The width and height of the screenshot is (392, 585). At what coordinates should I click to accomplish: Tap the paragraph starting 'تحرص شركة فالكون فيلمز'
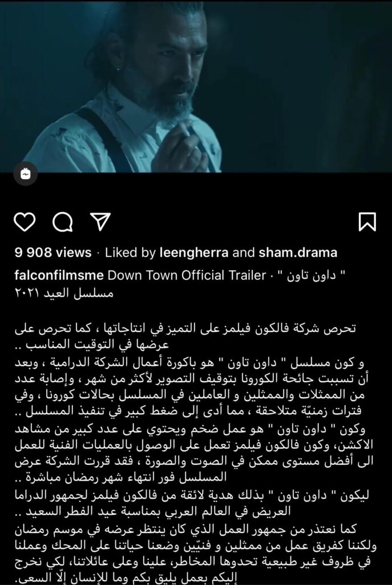[185, 336]
